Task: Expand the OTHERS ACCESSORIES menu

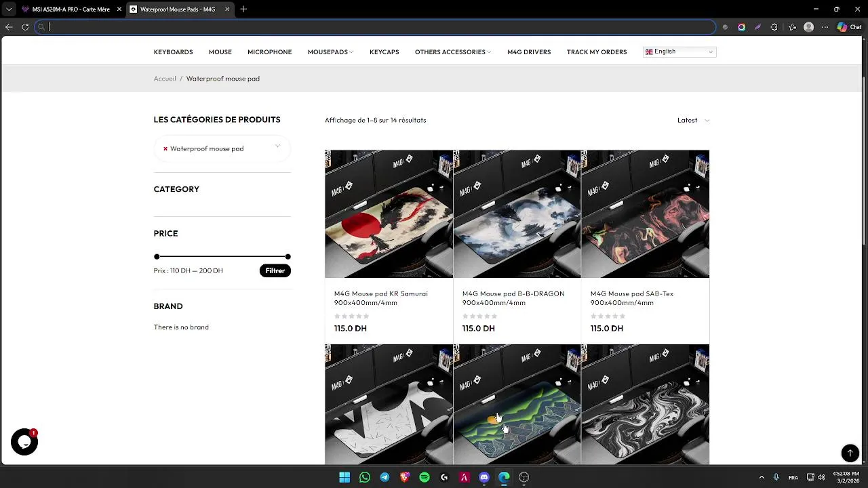Action: coord(453,52)
